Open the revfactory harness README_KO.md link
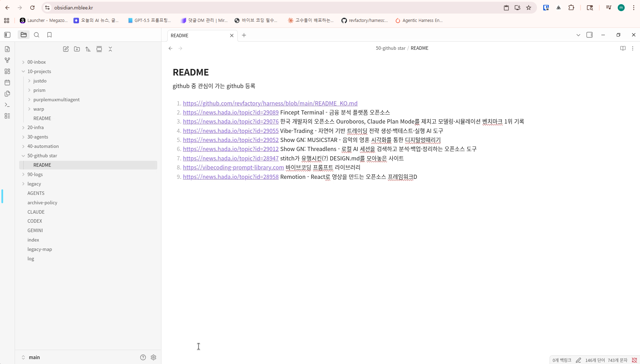 click(x=270, y=103)
